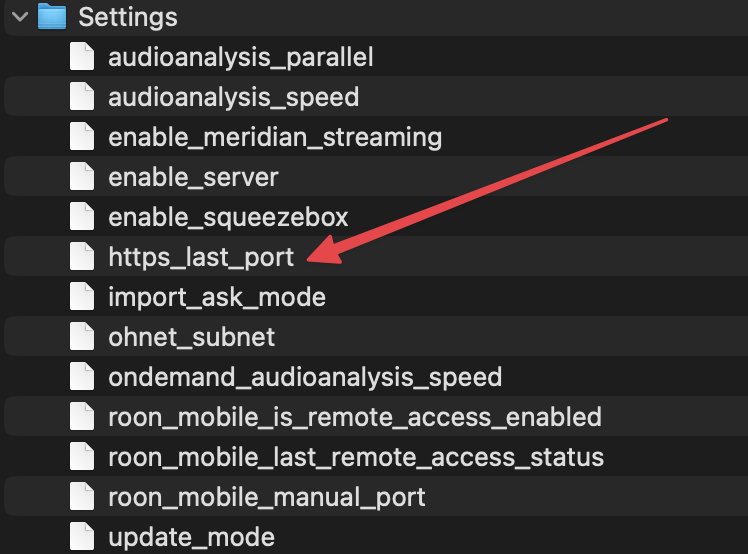Collapse the Settings folder chevron
Image resolution: width=748 pixels, height=554 pixels.
(20, 17)
